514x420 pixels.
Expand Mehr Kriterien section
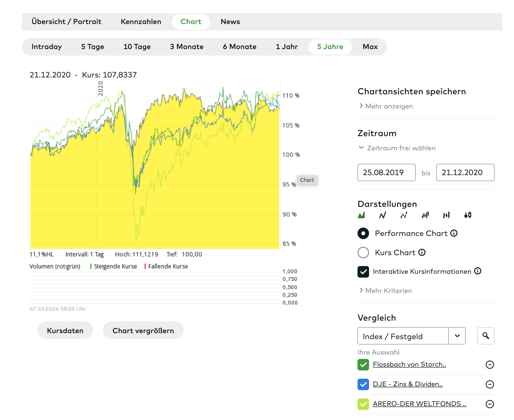pyautogui.click(x=388, y=291)
